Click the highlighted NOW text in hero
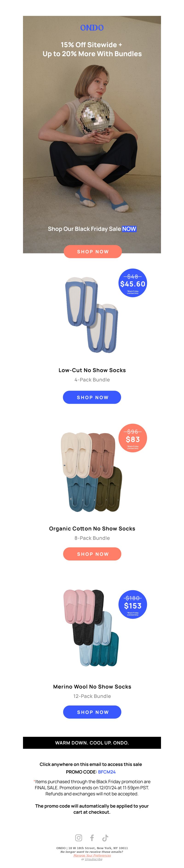184x868 pixels. click(x=129, y=229)
